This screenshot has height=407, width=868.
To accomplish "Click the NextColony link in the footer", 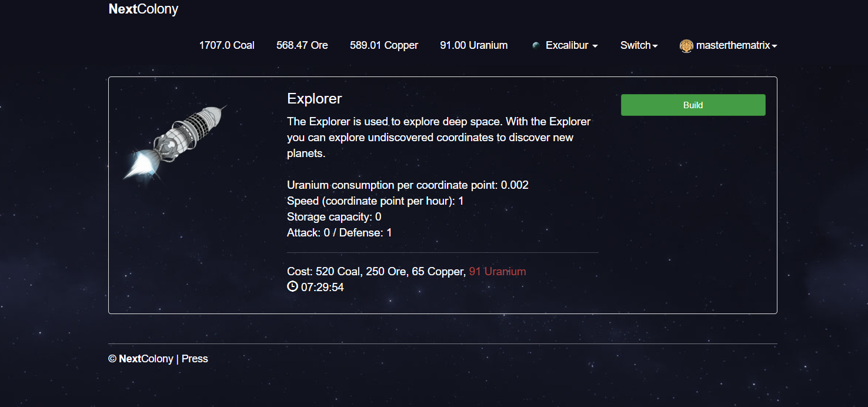I will pyautogui.click(x=146, y=359).
